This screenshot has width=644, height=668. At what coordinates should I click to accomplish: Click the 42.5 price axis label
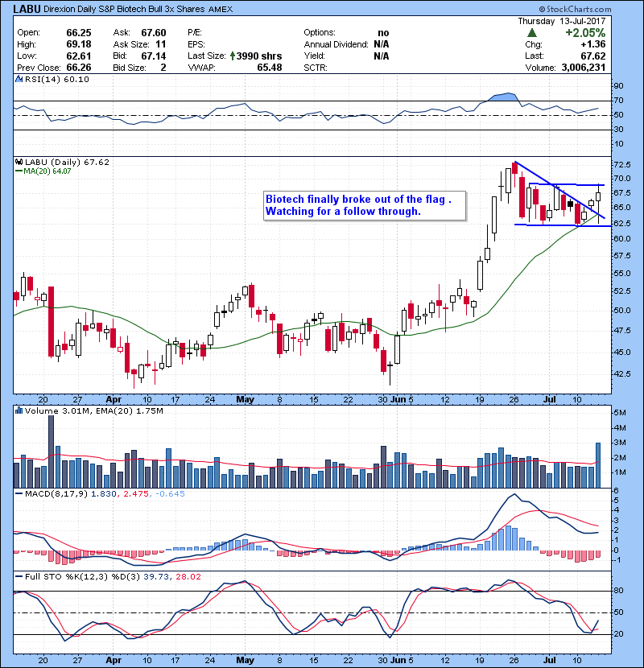(x=621, y=374)
